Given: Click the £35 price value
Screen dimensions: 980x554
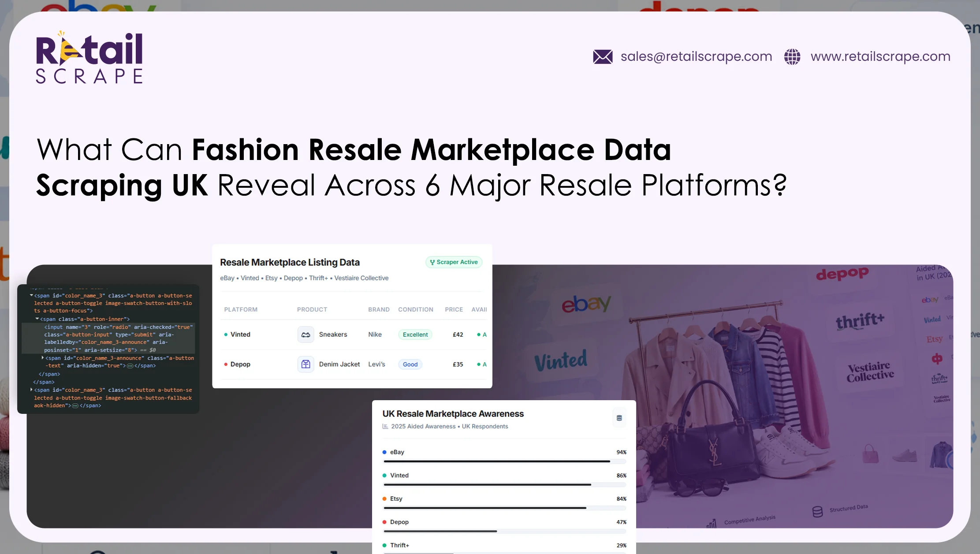Looking at the screenshot, I should tap(458, 364).
